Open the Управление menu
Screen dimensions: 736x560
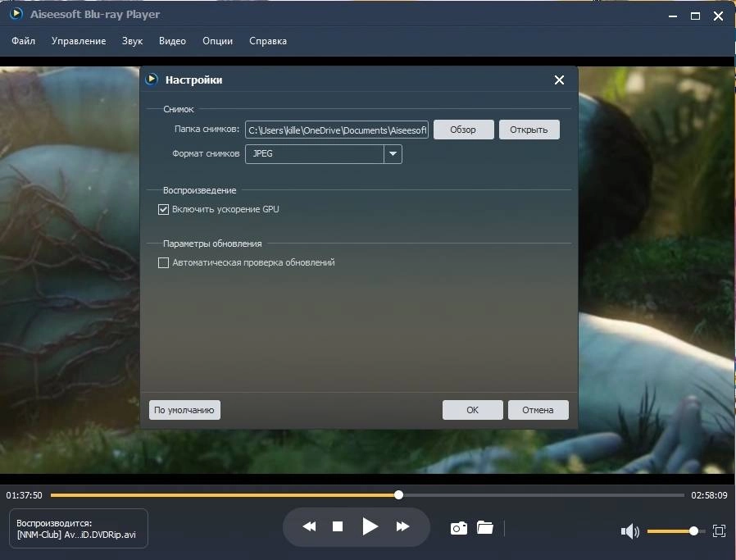point(79,41)
